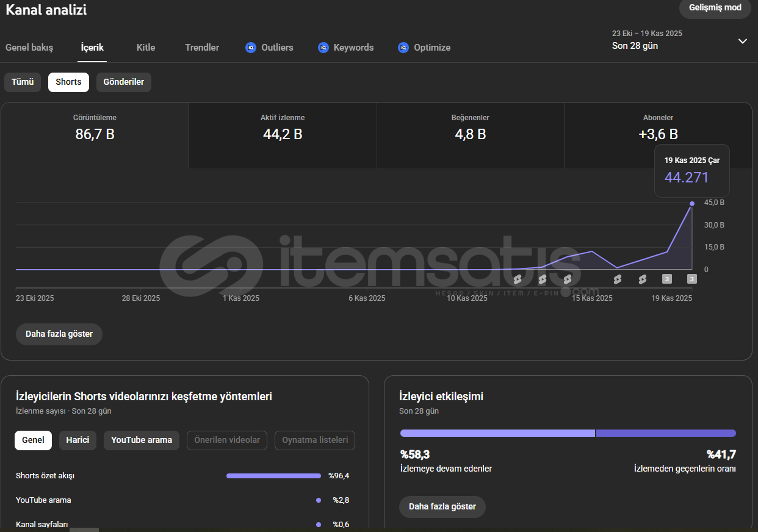
Task: Expand İzleyici etkileşimi via Daha fazla göster
Action: point(442,507)
